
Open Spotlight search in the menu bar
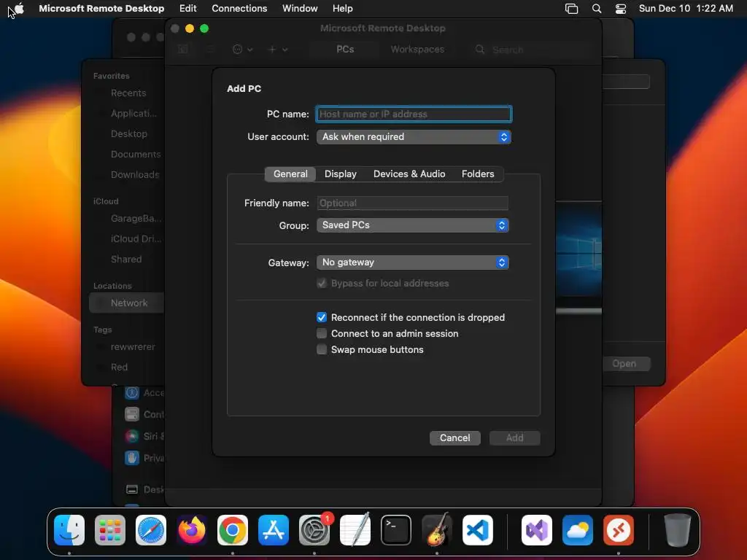[x=597, y=9]
